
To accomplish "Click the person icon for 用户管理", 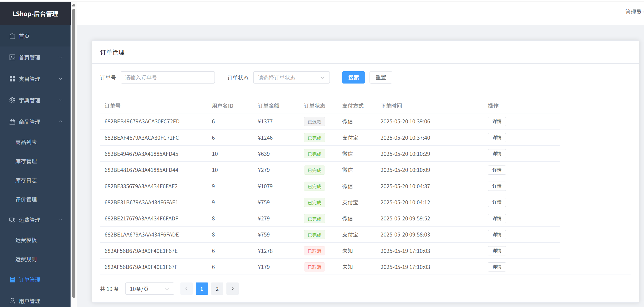I will (x=12, y=301).
